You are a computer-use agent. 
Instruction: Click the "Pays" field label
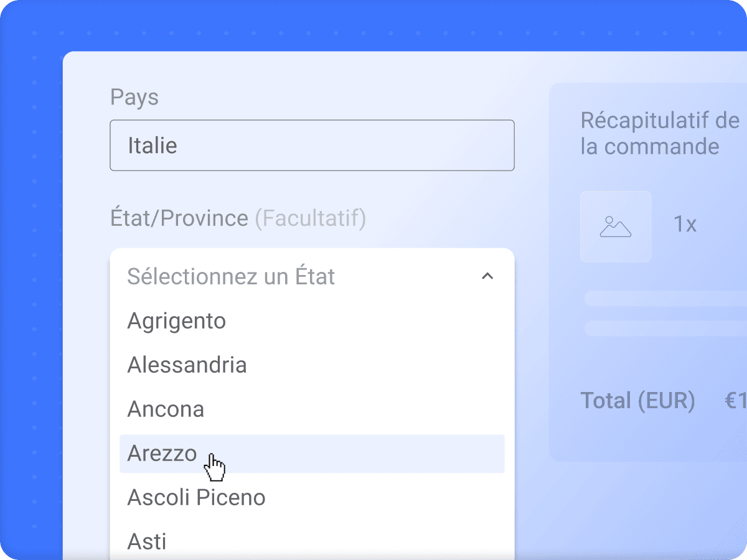134,97
